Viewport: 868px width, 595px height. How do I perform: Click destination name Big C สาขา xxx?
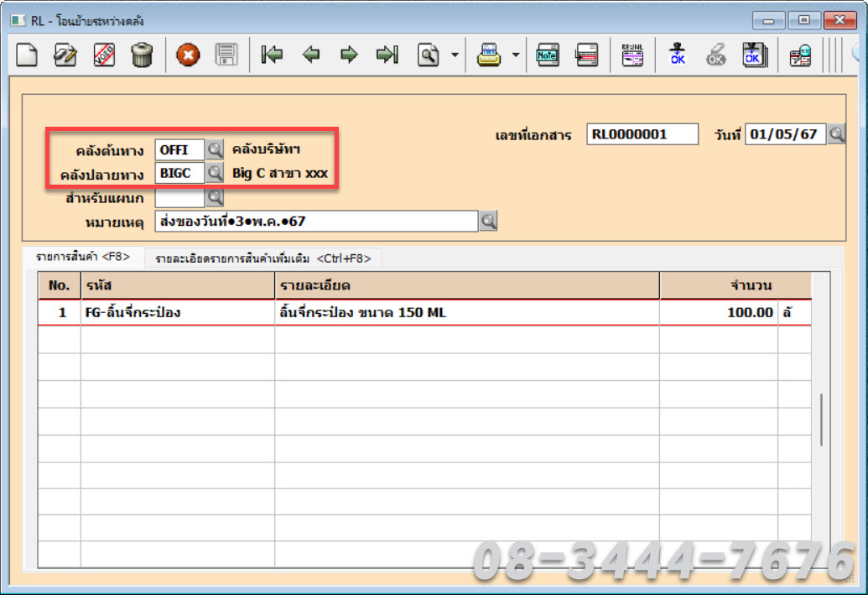(279, 173)
